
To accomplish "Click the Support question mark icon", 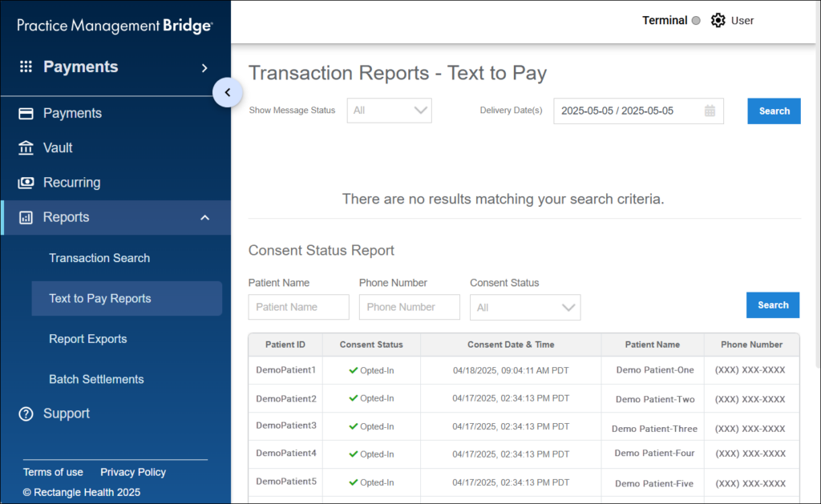I will point(26,414).
